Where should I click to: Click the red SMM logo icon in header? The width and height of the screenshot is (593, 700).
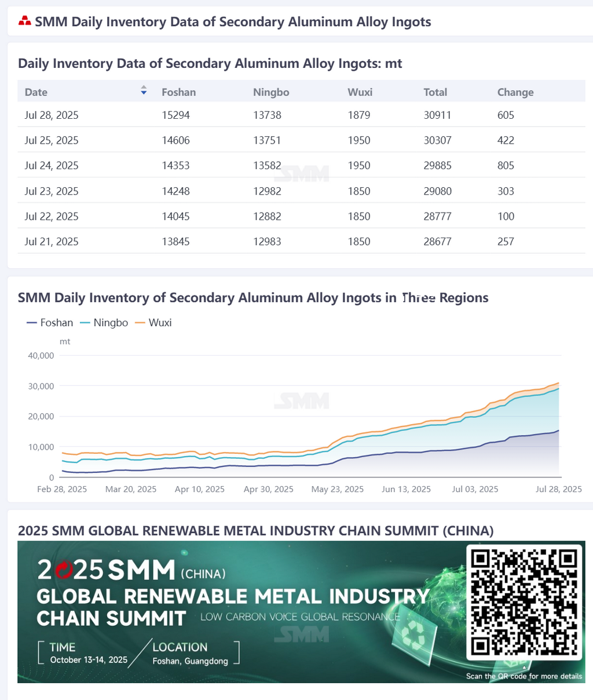[x=24, y=21]
